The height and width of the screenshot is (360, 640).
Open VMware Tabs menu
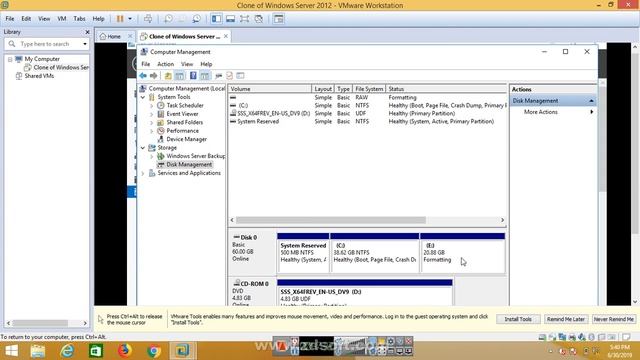79,19
